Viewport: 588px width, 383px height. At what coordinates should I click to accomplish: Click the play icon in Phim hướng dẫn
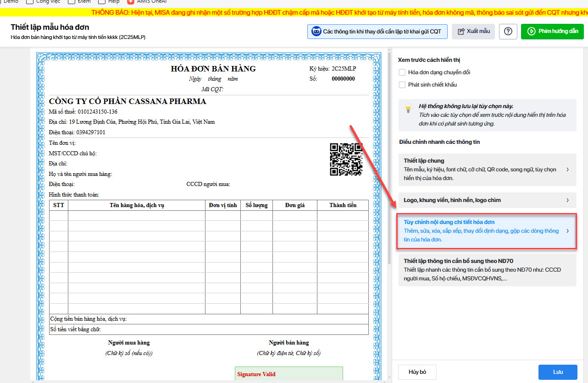(531, 32)
